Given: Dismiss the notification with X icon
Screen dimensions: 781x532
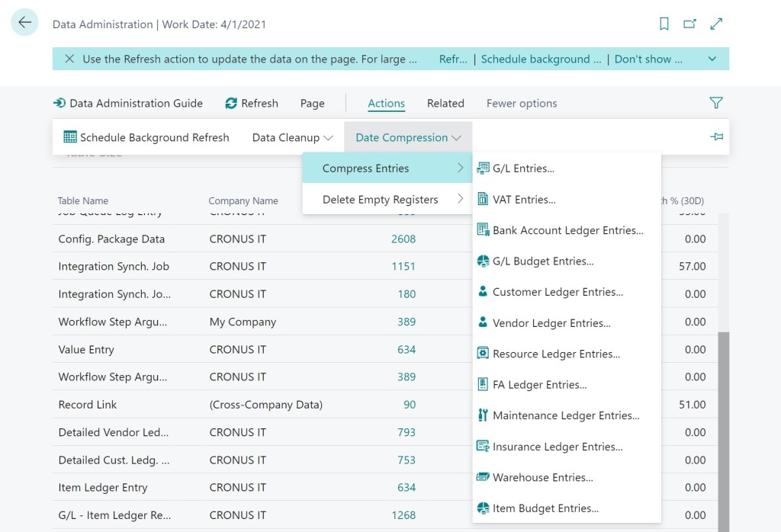Looking at the screenshot, I should (x=69, y=59).
